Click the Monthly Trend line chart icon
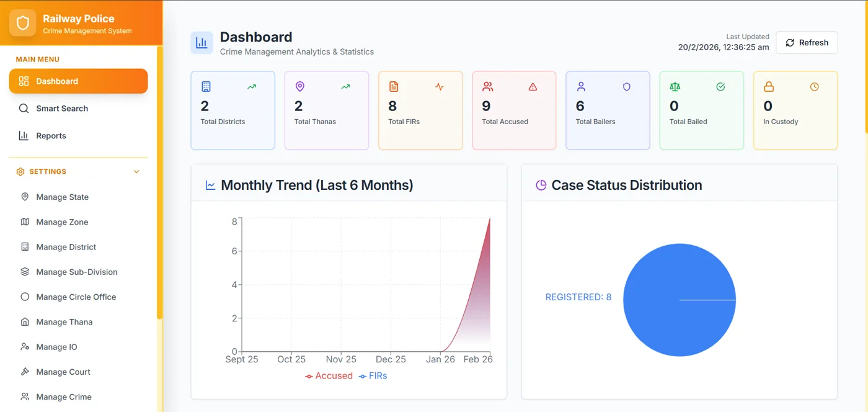The height and width of the screenshot is (412, 868). tap(210, 186)
